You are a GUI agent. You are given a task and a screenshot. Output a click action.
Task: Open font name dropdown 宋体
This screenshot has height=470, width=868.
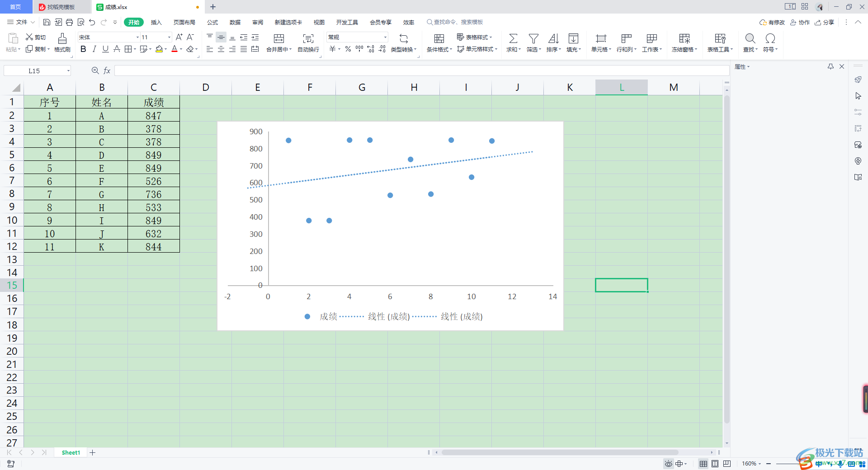click(137, 37)
